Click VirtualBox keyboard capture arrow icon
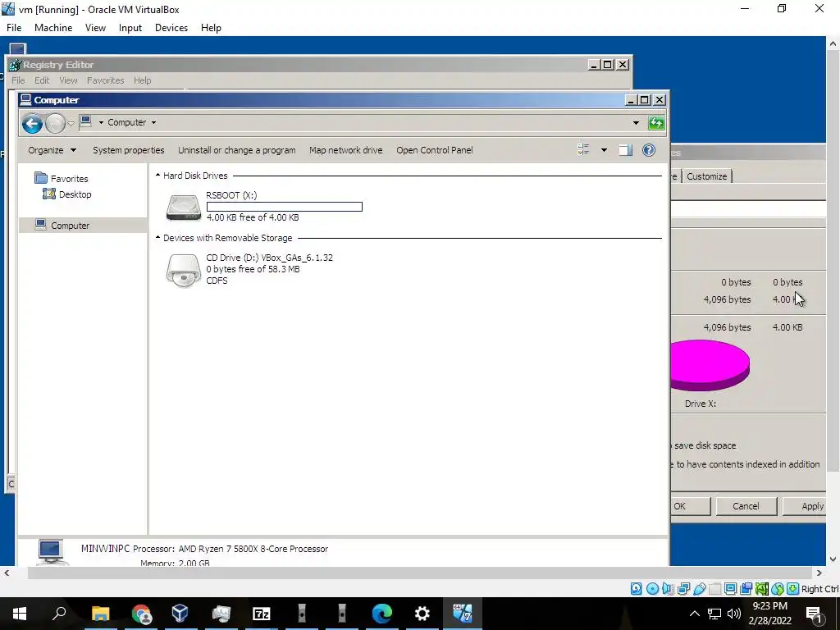 point(793,589)
